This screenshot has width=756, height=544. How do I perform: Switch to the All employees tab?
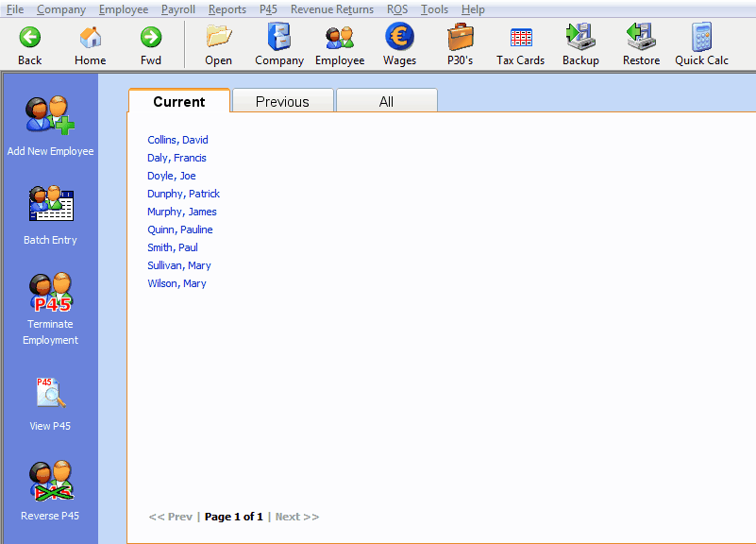[x=386, y=102]
